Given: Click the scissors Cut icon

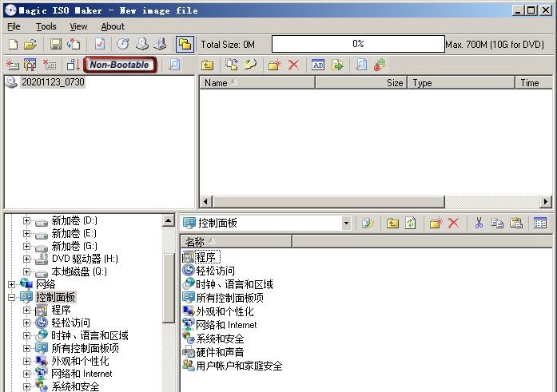Looking at the screenshot, I should [479, 223].
